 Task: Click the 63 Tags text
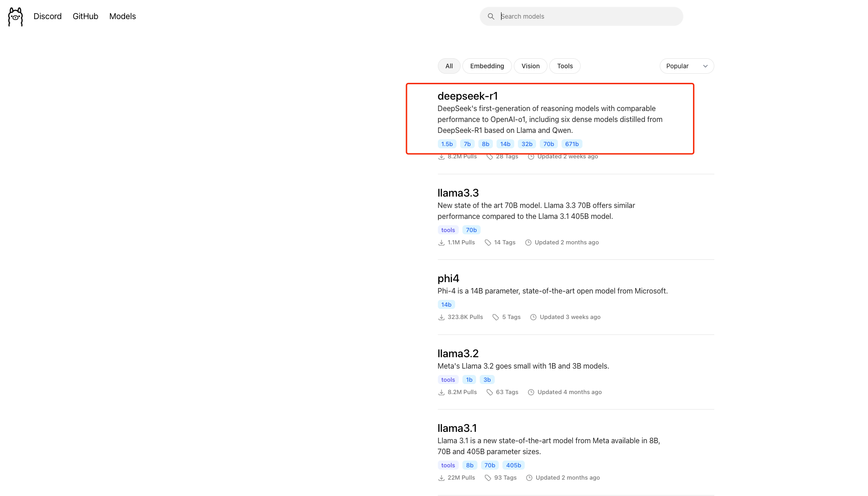(507, 392)
